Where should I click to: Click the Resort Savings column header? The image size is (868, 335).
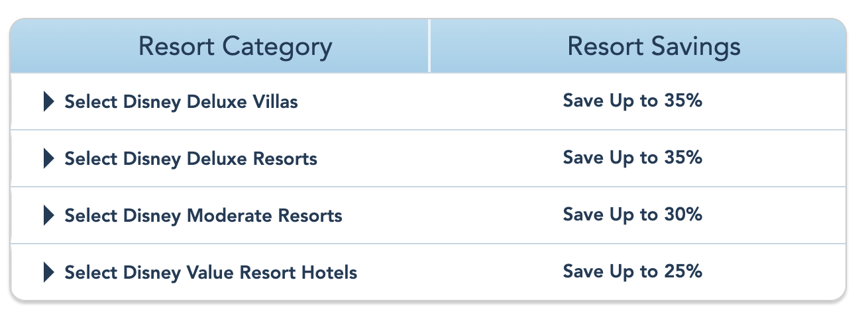pyautogui.click(x=654, y=47)
